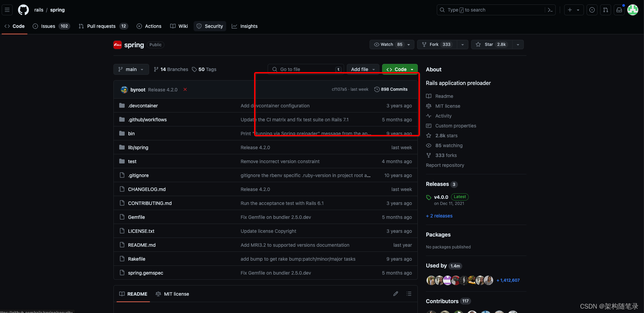
Task: Open pull requests shortcut icon in header
Action: (606, 10)
